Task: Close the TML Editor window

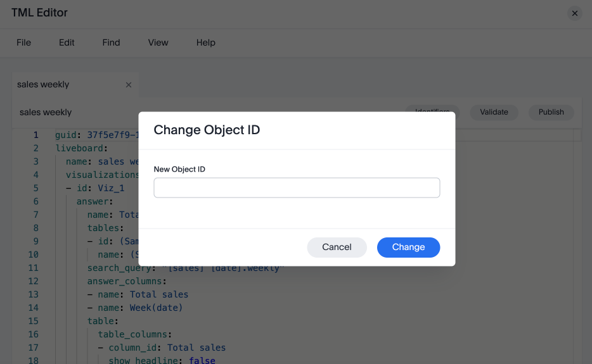Action: 574,13
